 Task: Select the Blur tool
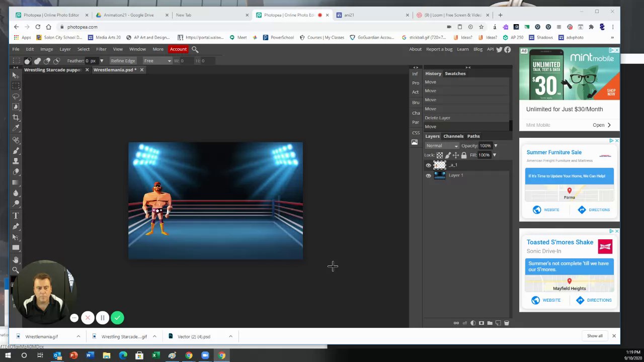click(16, 193)
